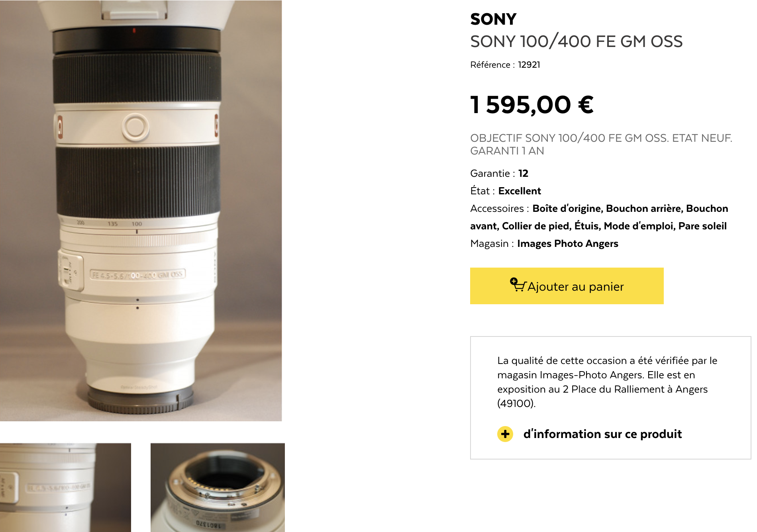Select the lens barrel close-up thumbnail

(65, 487)
